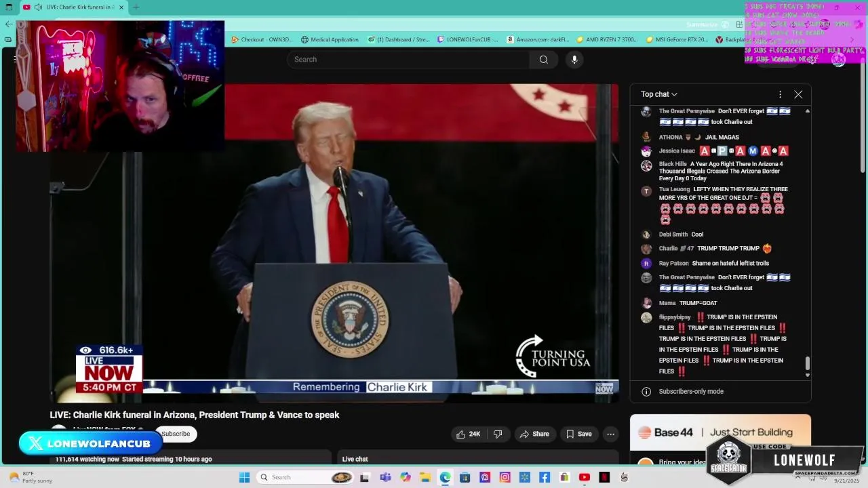
Task: Open the Amazon.com bookmark
Action: [x=538, y=39]
